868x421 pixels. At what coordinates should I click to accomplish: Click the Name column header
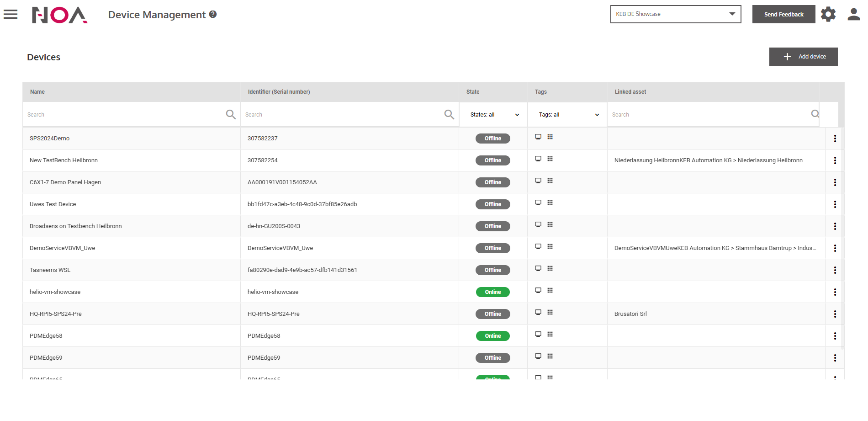(x=37, y=92)
